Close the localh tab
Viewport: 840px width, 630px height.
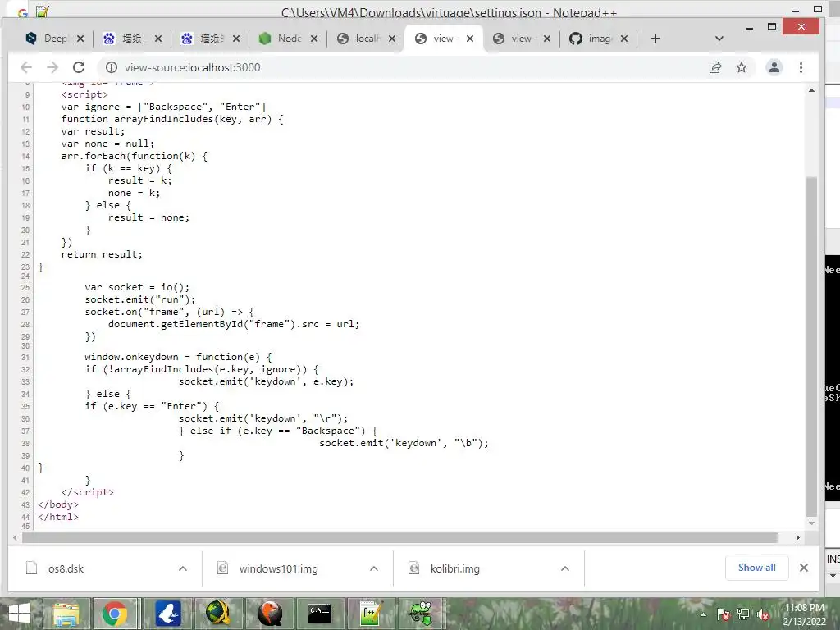tap(392, 39)
